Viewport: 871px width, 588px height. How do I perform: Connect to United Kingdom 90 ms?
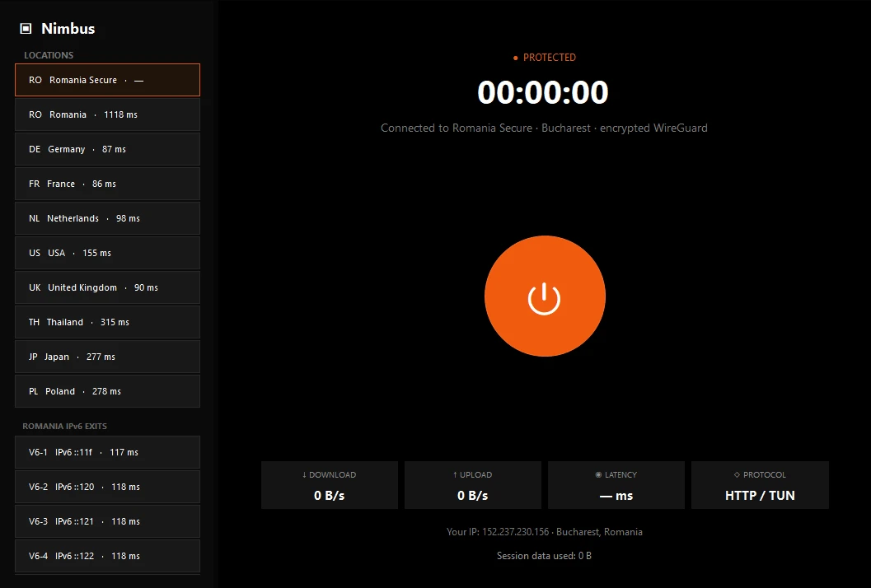(x=107, y=287)
